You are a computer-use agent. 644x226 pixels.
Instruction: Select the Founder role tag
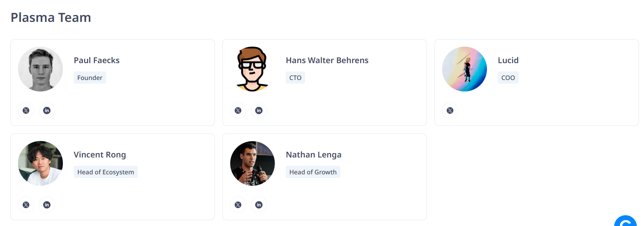(90, 77)
